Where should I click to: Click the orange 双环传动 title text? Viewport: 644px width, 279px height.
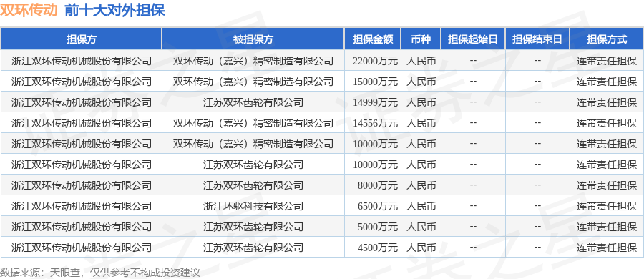click(29, 10)
